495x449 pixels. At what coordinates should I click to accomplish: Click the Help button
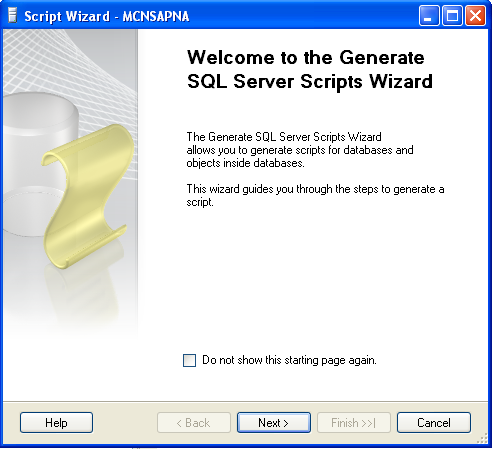56,423
